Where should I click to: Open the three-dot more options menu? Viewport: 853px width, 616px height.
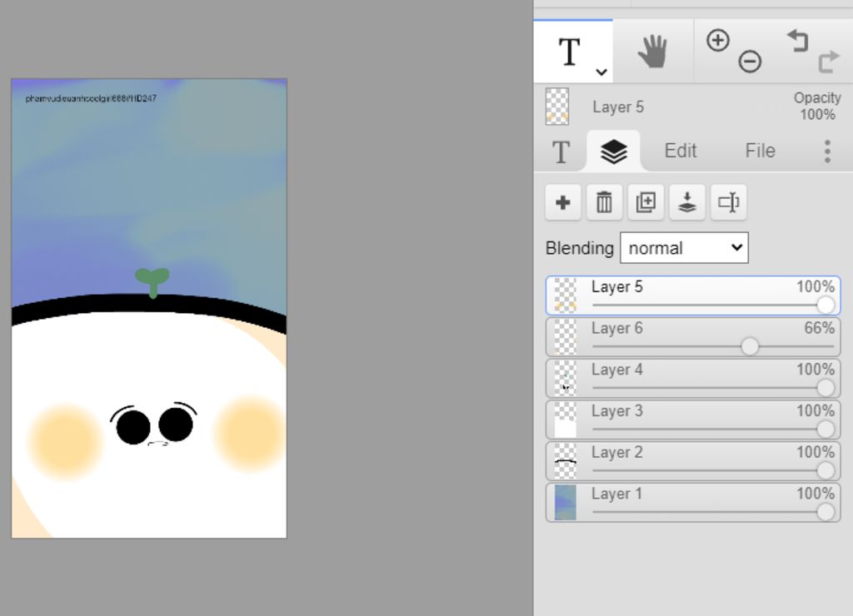[826, 151]
